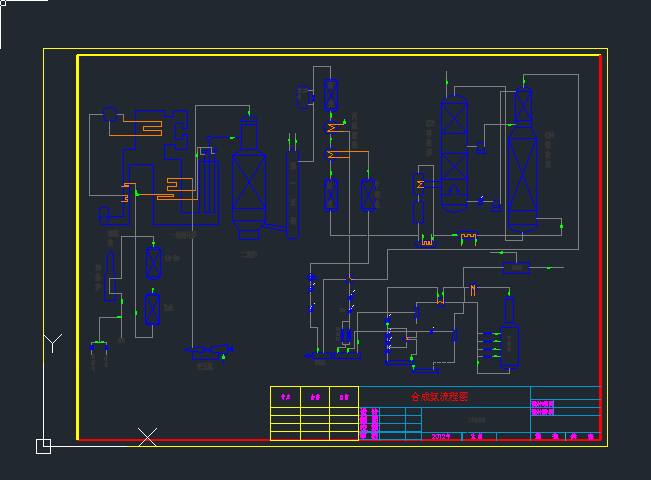Select the horizontal tank below right tower
Viewport: 651px width, 480px height.
tap(515, 266)
